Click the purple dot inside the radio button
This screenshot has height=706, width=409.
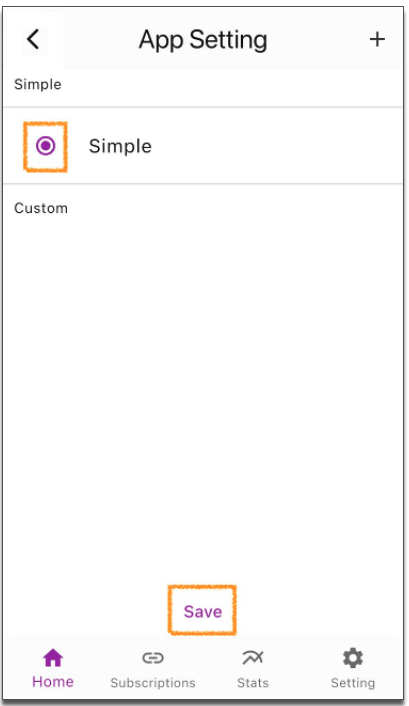(45, 146)
